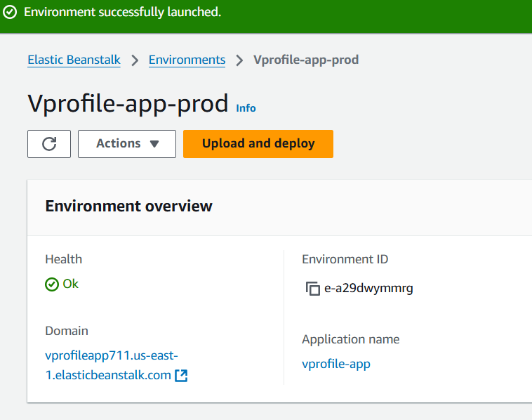Click the Environment overview heading
Viewport: 532px width, 420px height.
click(x=129, y=206)
